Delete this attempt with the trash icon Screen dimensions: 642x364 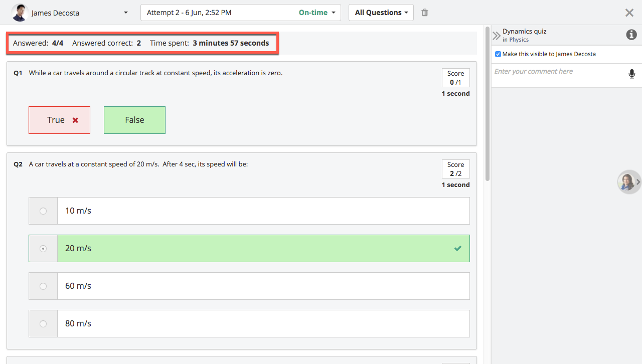click(x=425, y=13)
